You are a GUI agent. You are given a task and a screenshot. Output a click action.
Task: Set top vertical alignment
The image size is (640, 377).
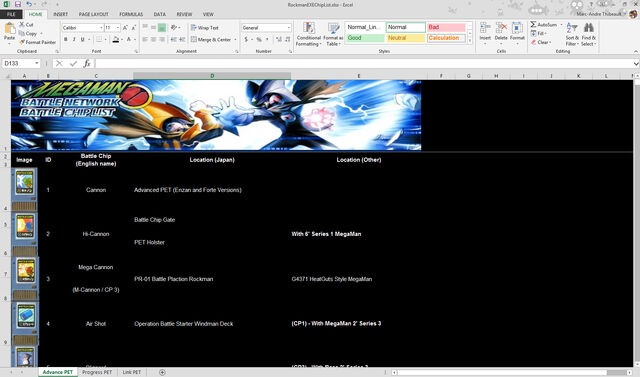point(145,27)
